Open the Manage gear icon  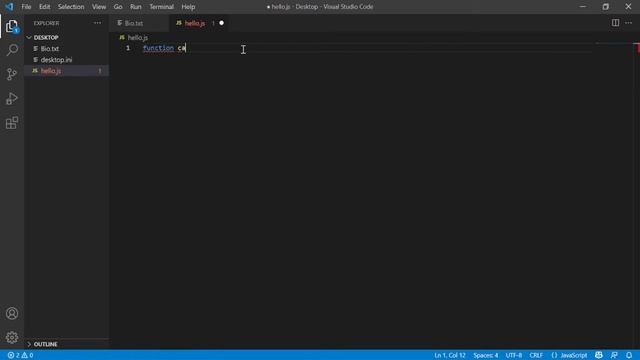(x=12, y=337)
